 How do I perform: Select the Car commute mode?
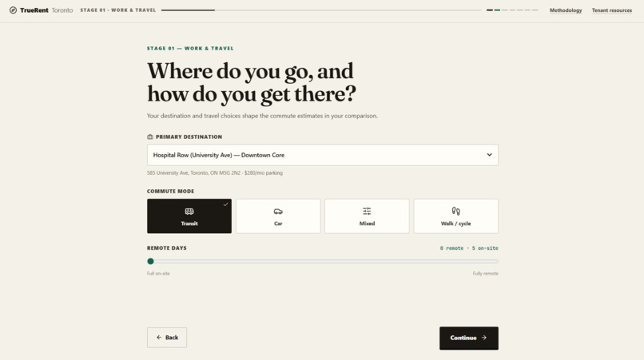click(x=278, y=216)
